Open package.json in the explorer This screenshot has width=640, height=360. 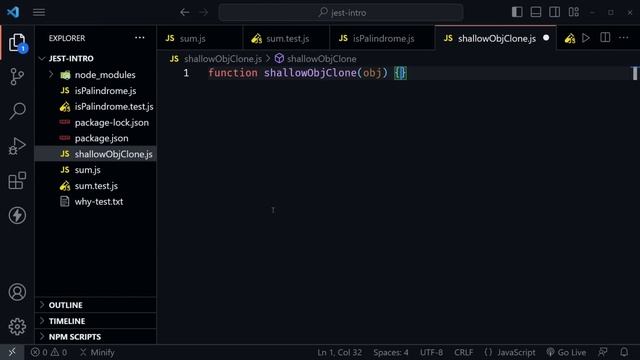[96, 138]
